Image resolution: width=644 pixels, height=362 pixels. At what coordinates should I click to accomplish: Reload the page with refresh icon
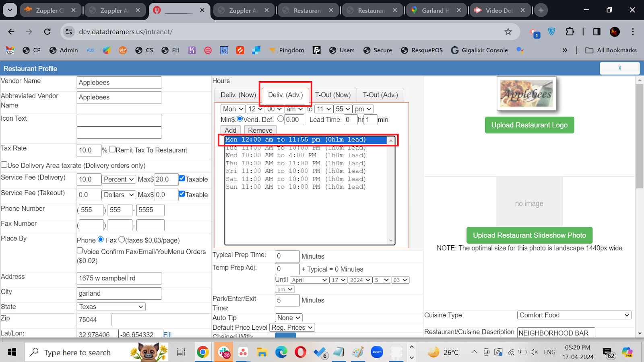pos(47,32)
